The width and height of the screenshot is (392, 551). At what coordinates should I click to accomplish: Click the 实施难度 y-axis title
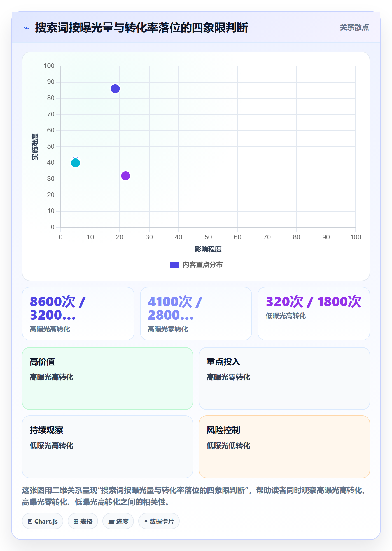click(35, 147)
